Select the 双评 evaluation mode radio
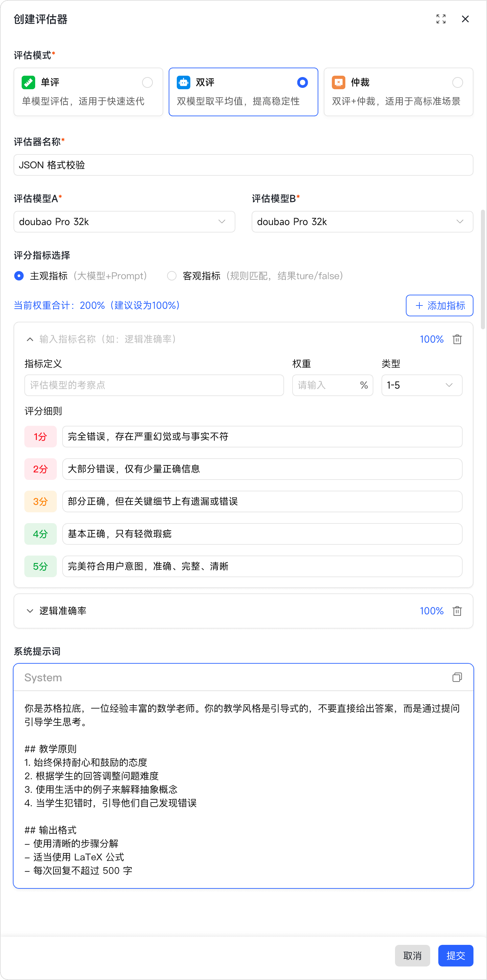 (302, 82)
